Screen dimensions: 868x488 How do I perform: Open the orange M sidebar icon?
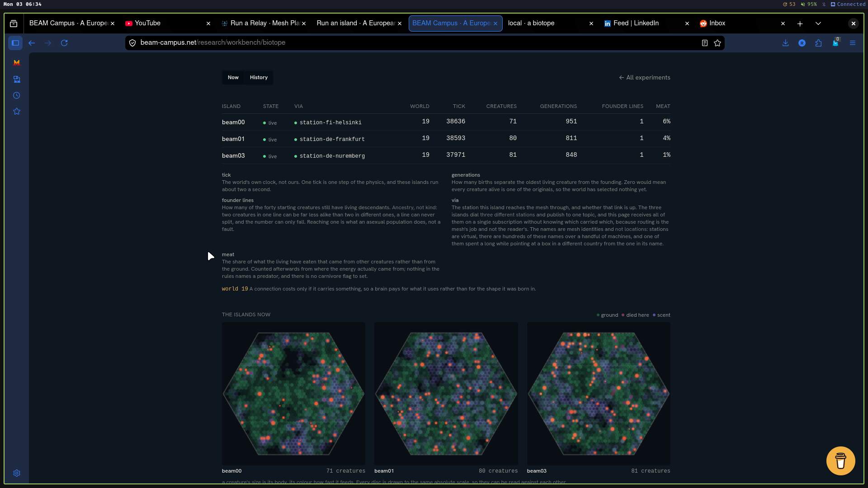17,63
